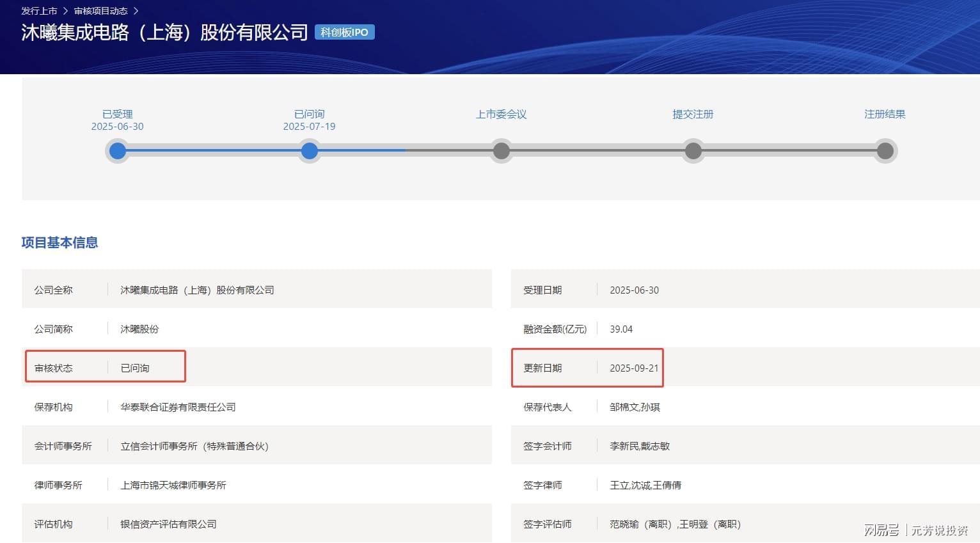This screenshot has width=980, height=543.
Task: Click law firm 上海市锦天城律师事务所
Action: (x=173, y=485)
